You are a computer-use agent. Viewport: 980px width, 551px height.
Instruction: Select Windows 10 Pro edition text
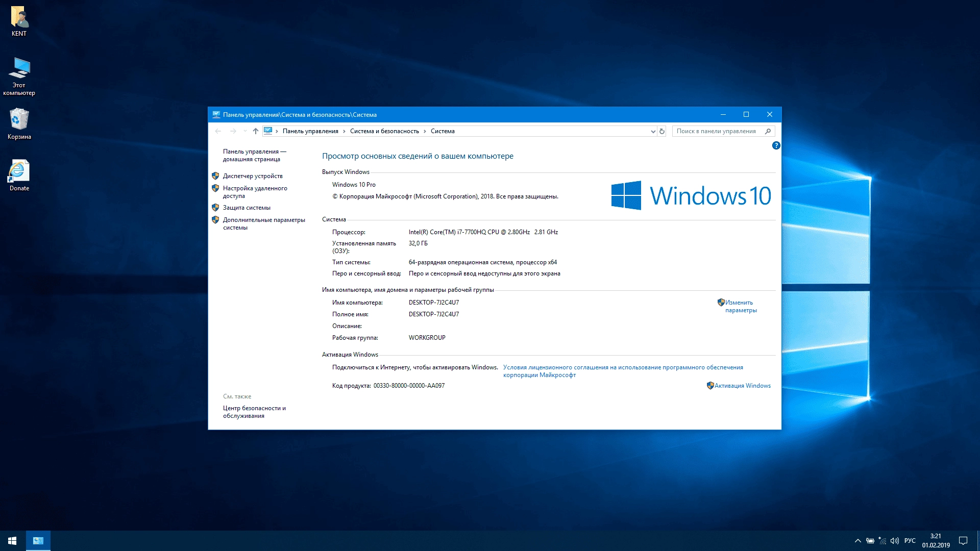click(x=354, y=185)
